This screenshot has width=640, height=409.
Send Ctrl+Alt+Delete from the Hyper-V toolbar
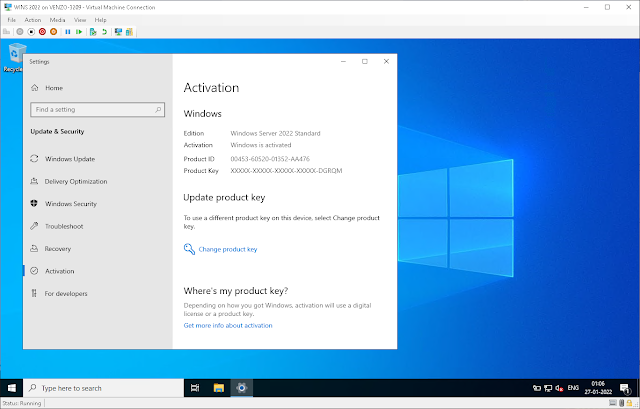coord(7,32)
